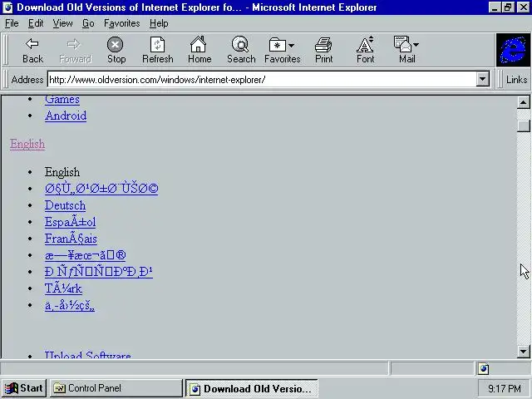Open the Search toolbar button
Image resolution: width=532 pixels, height=399 pixels.
[241, 50]
